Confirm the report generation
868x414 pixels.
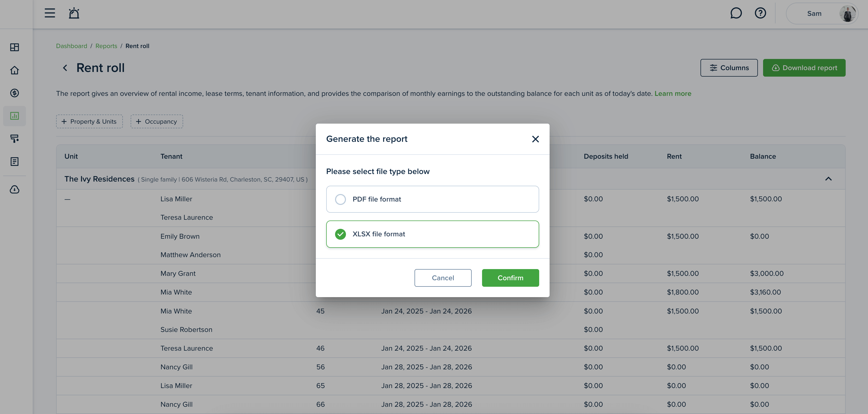(x=510, y=278)
